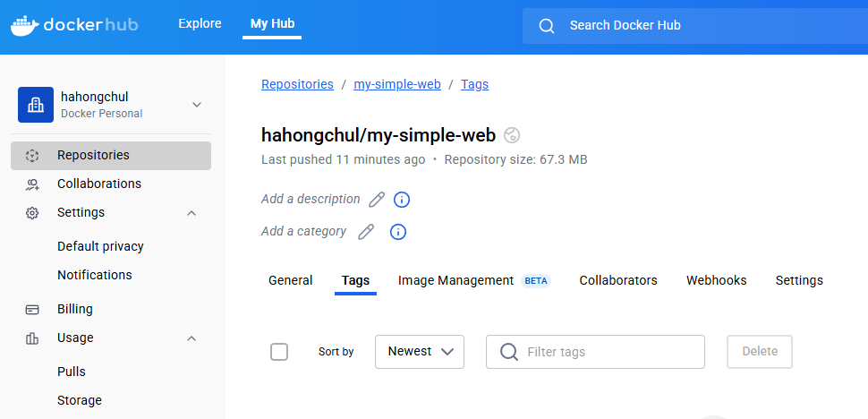Follow the Repositories breadcrumb link

[x=297, y=85]
